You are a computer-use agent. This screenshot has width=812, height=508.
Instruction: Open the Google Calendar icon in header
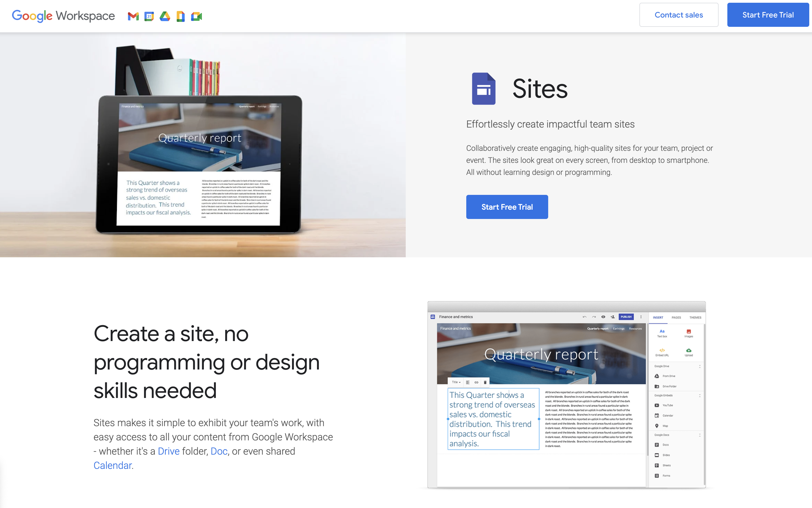pos(149,16)
